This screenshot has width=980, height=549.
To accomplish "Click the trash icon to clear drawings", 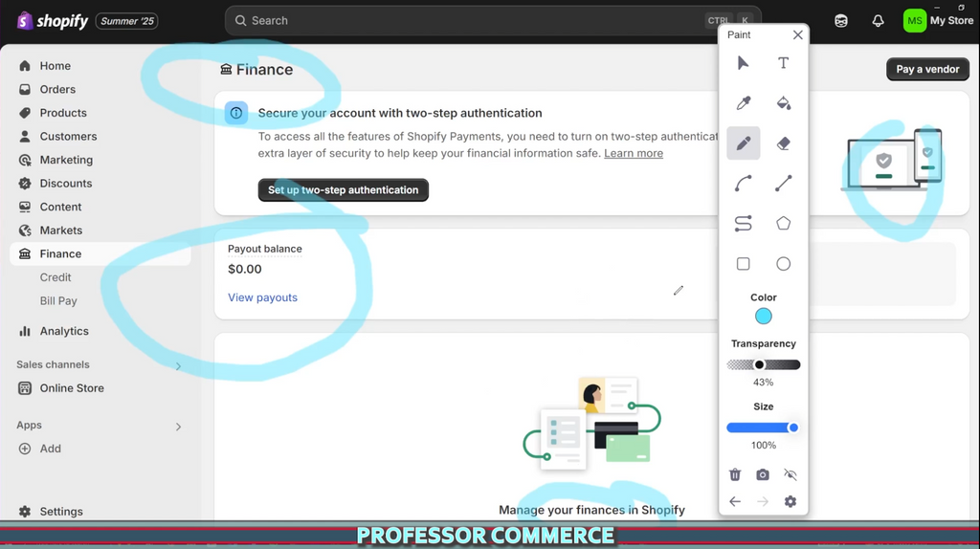I will (735, 474).
